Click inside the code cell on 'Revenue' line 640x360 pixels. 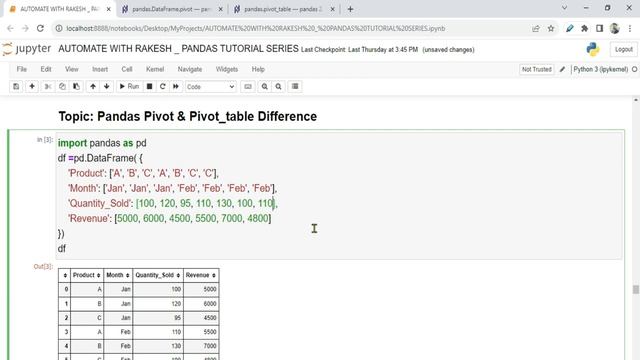[x=169, y=218]
